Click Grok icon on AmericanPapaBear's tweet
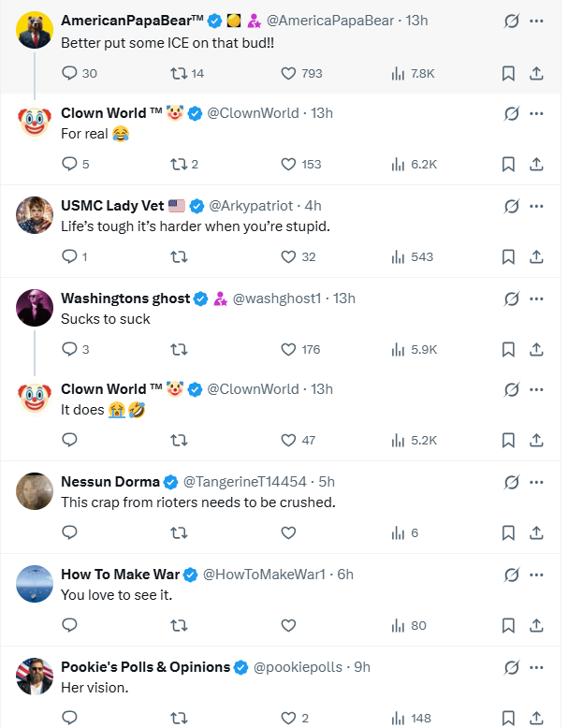The height and width of the screenshot is (728, 568). click(511, 21)
